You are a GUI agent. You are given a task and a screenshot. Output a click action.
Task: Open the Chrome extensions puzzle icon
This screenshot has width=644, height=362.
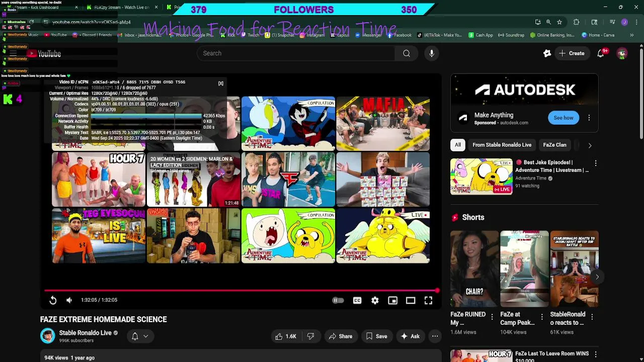(577, 22)
